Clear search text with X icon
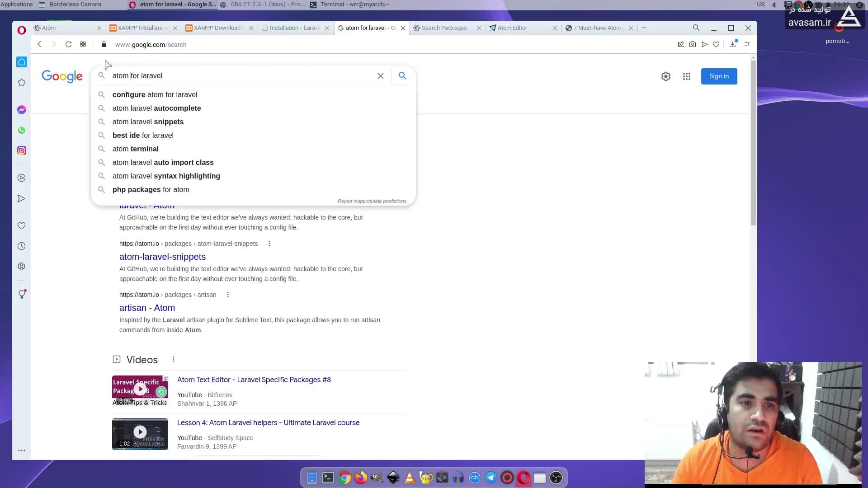The image size is (868, 488). pos(381,76)
